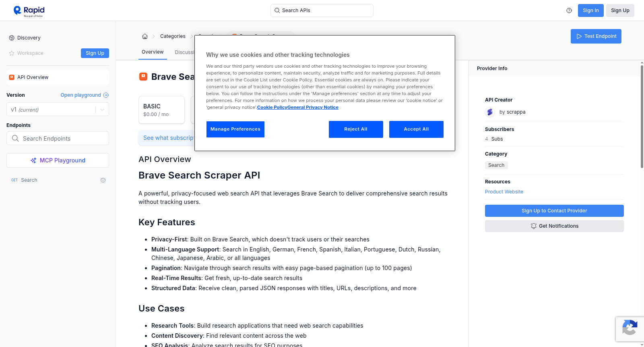Click the Workspace star icon
644x347 pixels.
[x=12, y=53]
